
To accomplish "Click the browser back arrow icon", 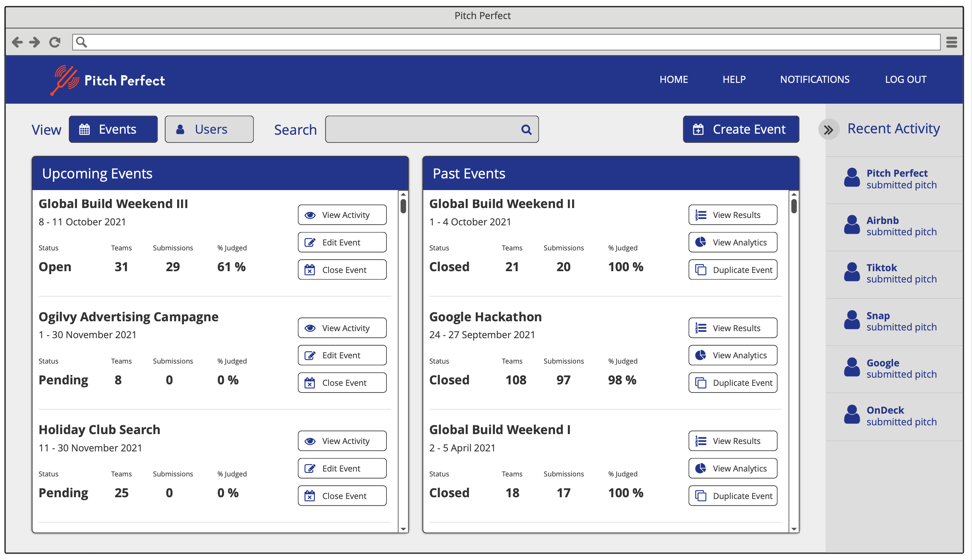I will (17, 42).
